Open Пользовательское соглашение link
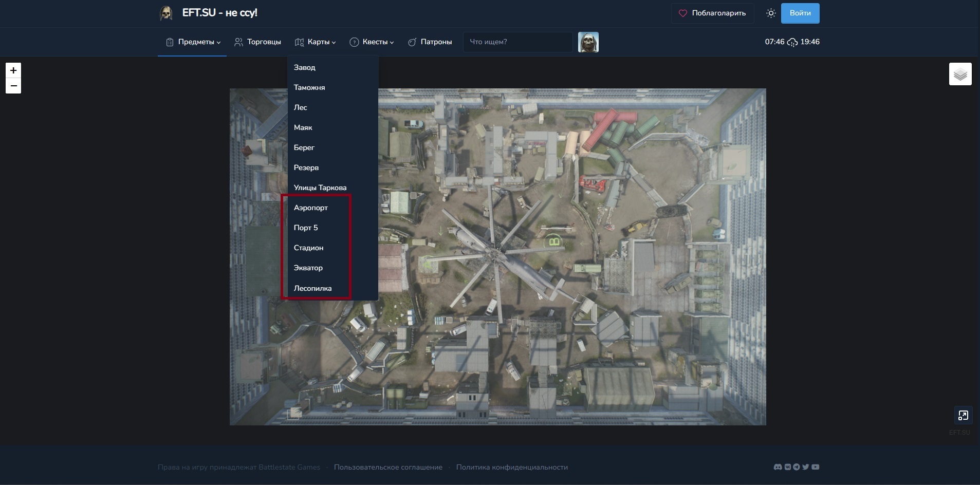Viewport: 980px width, 485px height. tap(388, 467)
